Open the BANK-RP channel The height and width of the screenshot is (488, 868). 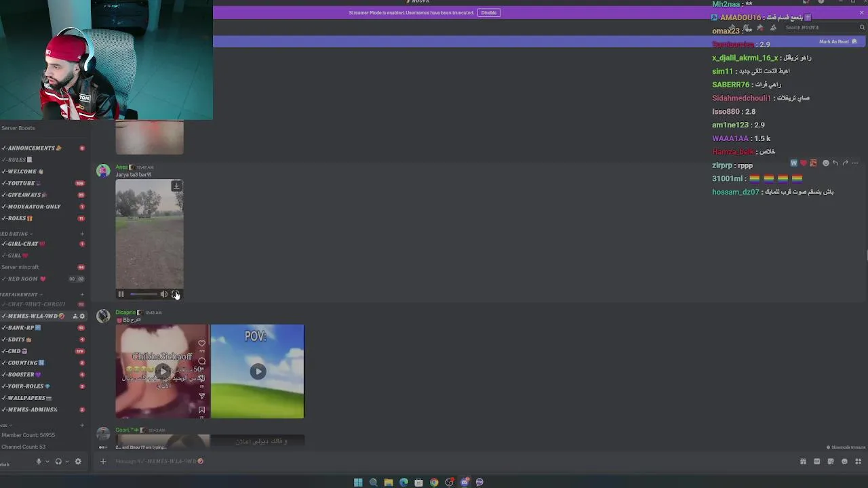tap(42, 328)
